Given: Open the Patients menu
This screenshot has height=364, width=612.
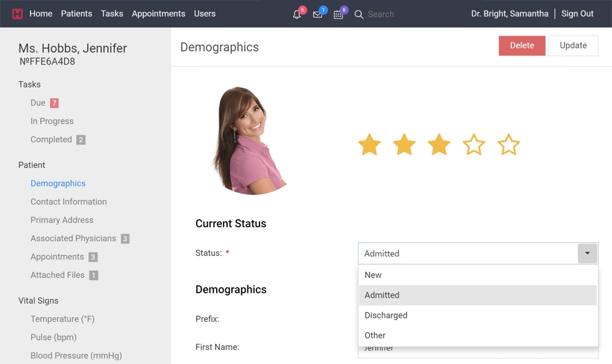Looking at the screenshot, I should point(76,13).
